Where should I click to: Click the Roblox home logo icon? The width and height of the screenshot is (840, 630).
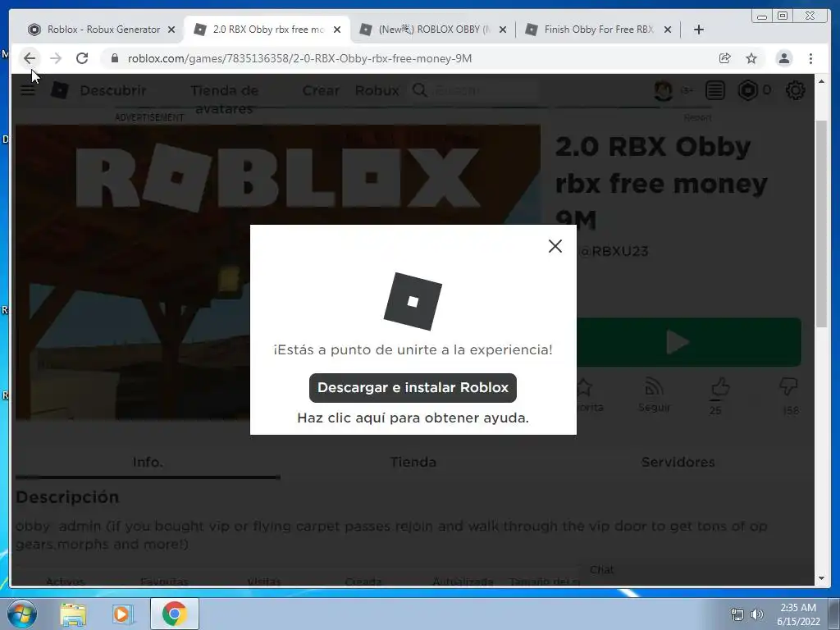click(59, 90)
